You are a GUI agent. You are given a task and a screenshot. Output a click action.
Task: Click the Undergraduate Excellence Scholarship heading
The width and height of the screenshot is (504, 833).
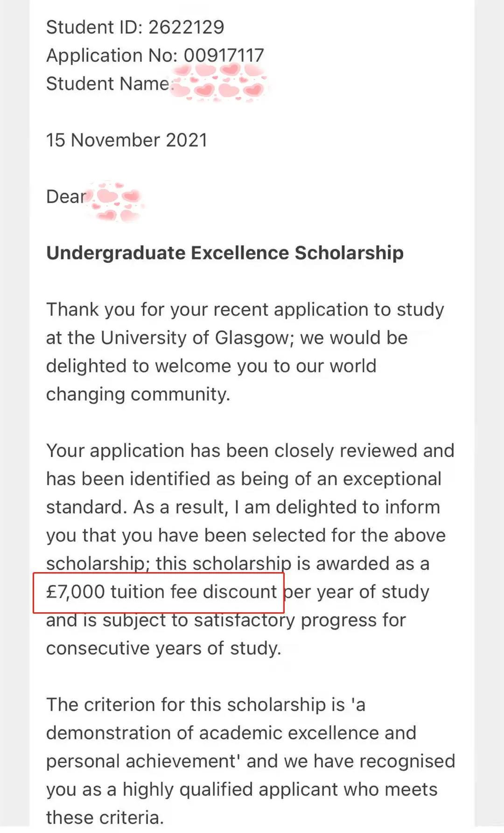click(x=225, y=253)
